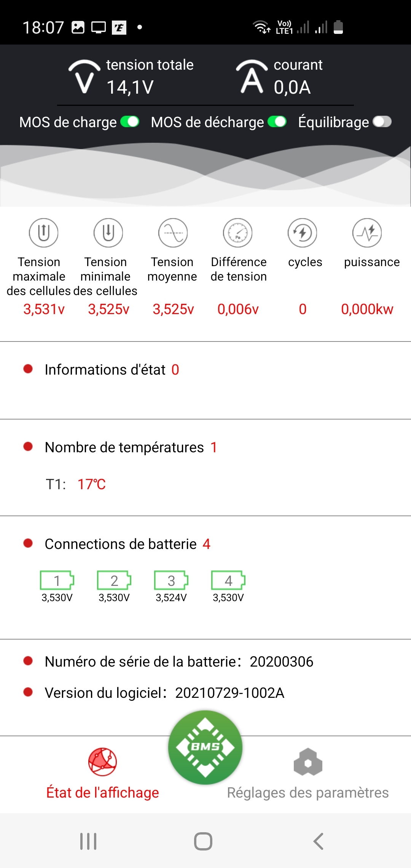Switch to the État de l'affichage tab
The width and height of the screenshot is (411, 868).
[x=102, y=773]
